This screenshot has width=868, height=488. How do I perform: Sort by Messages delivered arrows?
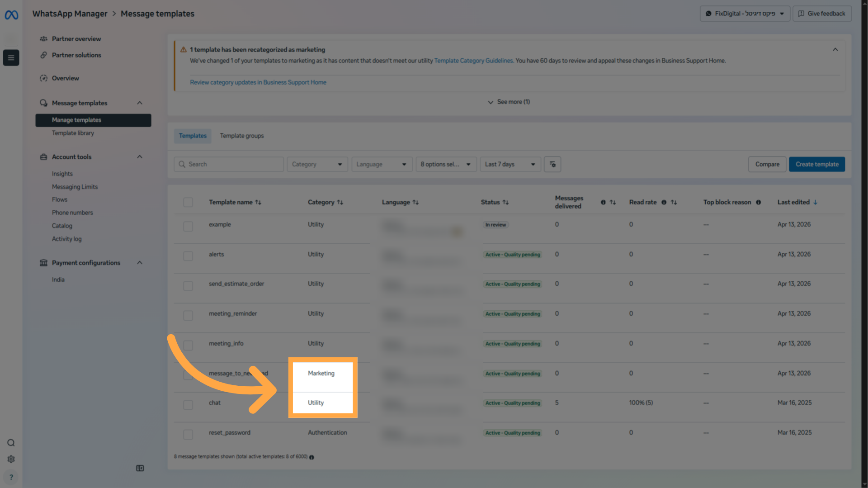pyautogui.click(x=613, y=202)
